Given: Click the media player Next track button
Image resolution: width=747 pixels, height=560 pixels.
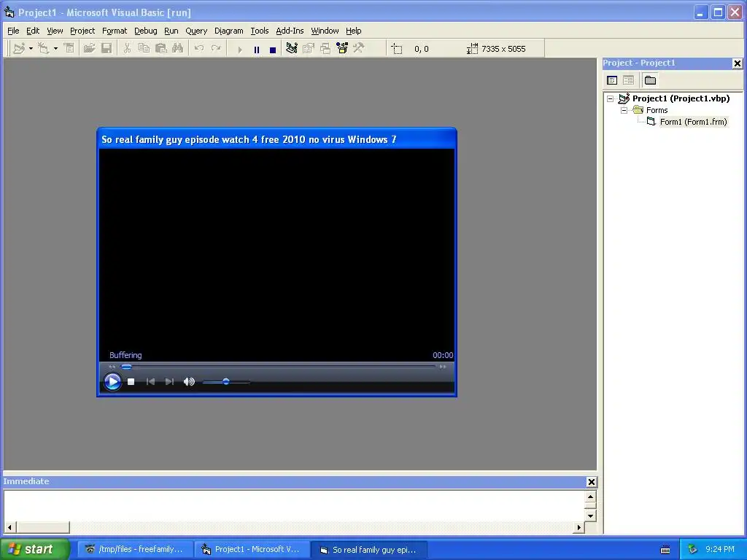Looking at the screenshot, I should point(169,381).
